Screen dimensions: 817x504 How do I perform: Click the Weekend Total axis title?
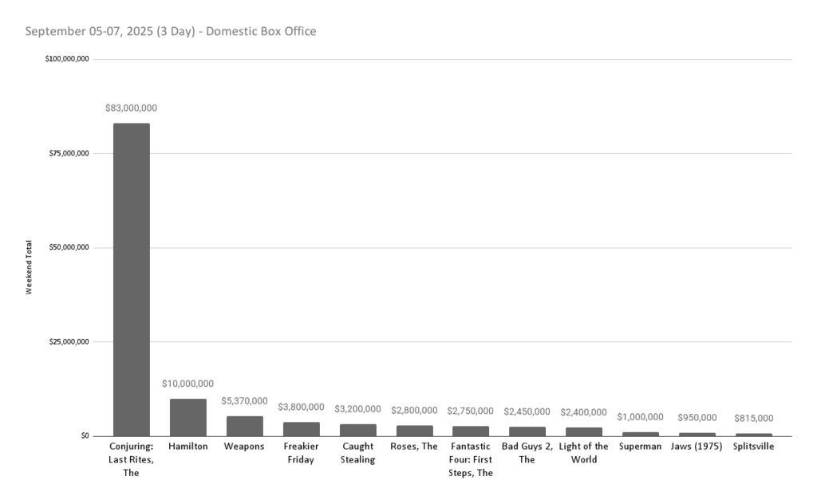click(x=30, y=267)
